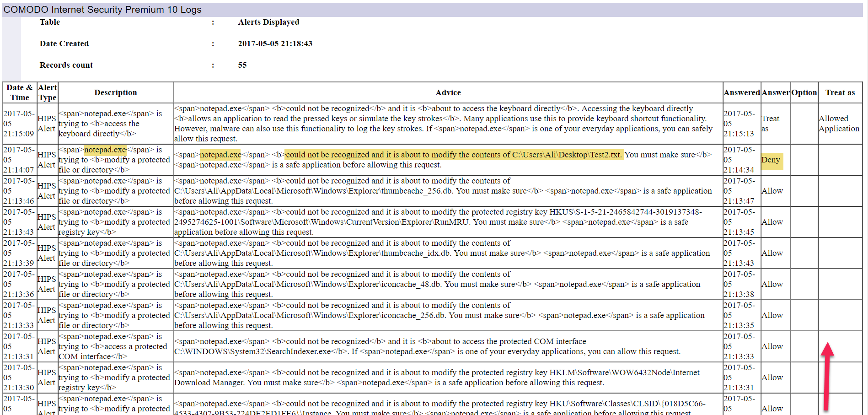Click the "Treat as" column header

(840, 92)
